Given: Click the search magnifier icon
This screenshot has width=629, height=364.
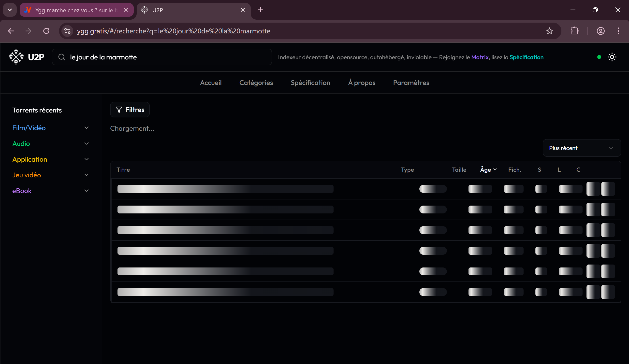Looking at the screenshot, I should [62, 57].
